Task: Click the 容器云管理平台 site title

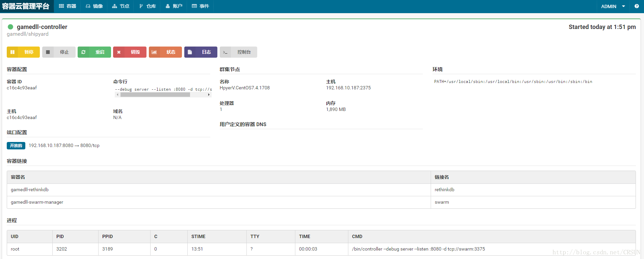Action: point(26,6)
